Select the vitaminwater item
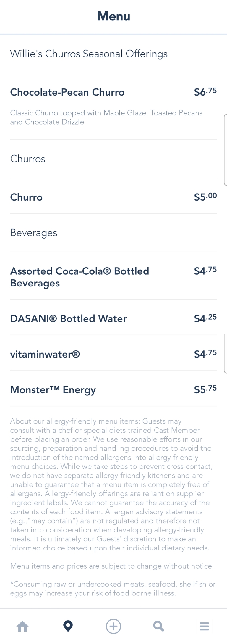Image resolution: width=227 pixels, height=644 pixels. point(45,354)
